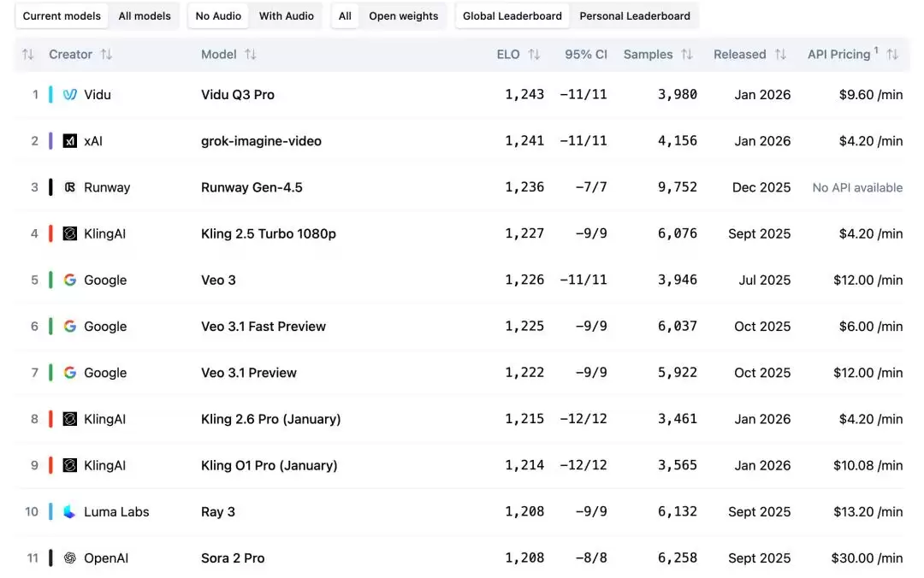
Task: Sort the Model column
Action: (251, 55)
